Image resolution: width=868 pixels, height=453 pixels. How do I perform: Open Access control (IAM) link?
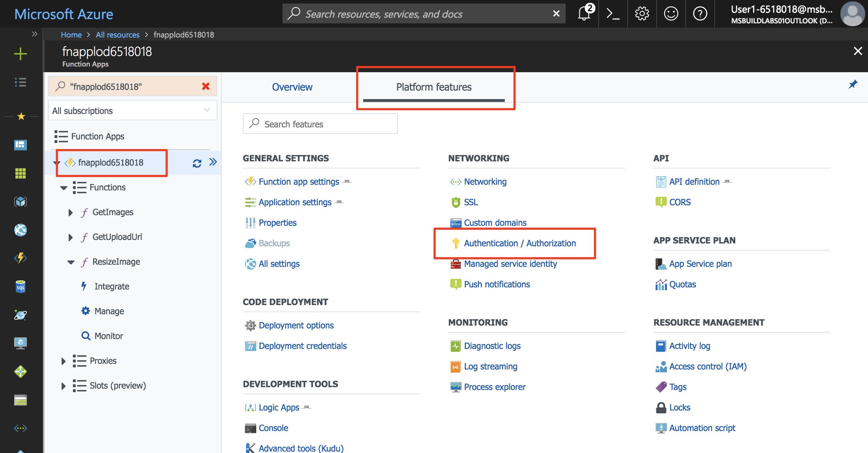(708, 366)
